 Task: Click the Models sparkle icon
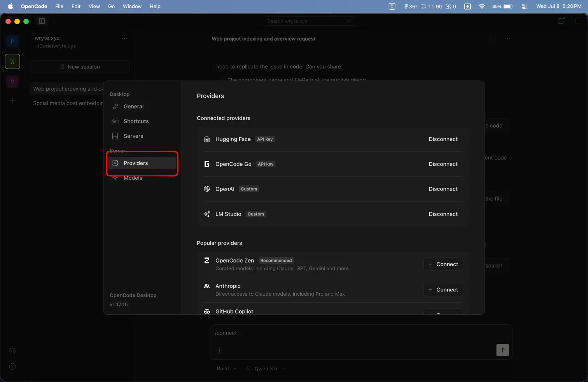[x=115, y=178]
